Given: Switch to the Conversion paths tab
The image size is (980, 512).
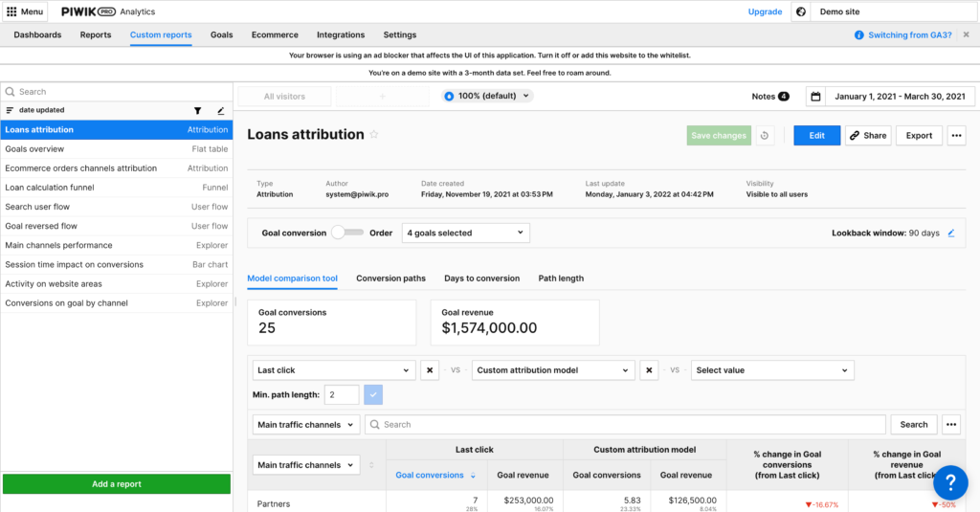Looking at the screenshot, I should 390,278.
